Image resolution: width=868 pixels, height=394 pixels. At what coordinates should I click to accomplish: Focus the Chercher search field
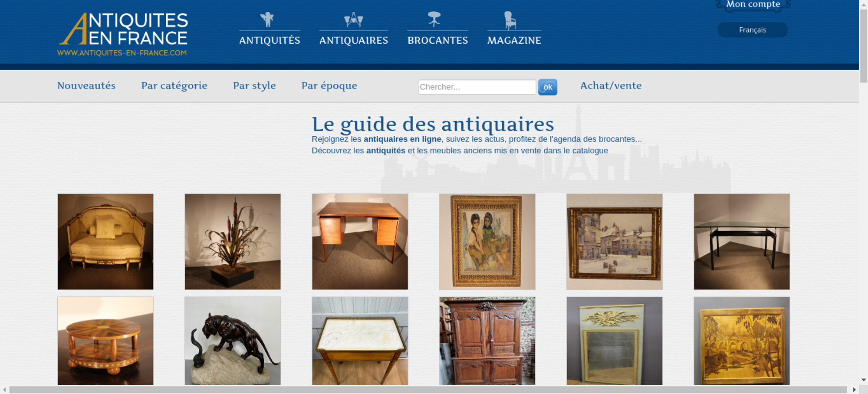pyautogui.click(x=477, y=87)
